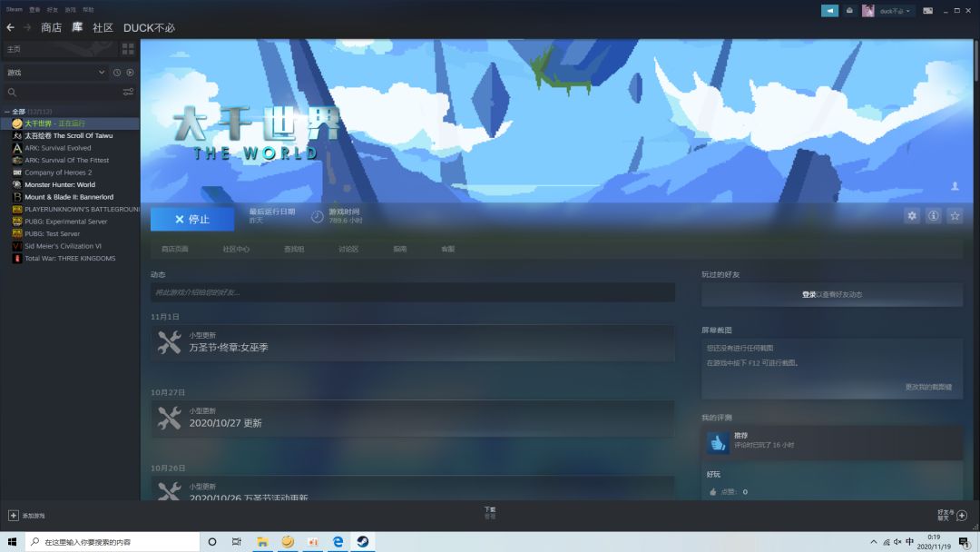Switch library to grid view icon
Viewport: 980px width, 552px height.
(128, 49)
